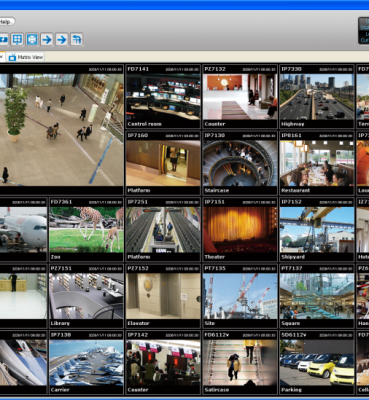Click the arrow button beside the full-screen icon
The height and width of the screenshot is (400, 369).
[47, 40]
